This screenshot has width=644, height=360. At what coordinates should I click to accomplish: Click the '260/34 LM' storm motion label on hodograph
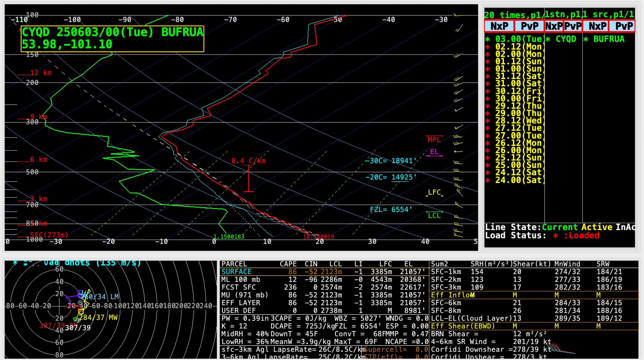pyautogui.click(x=100, y=297)
